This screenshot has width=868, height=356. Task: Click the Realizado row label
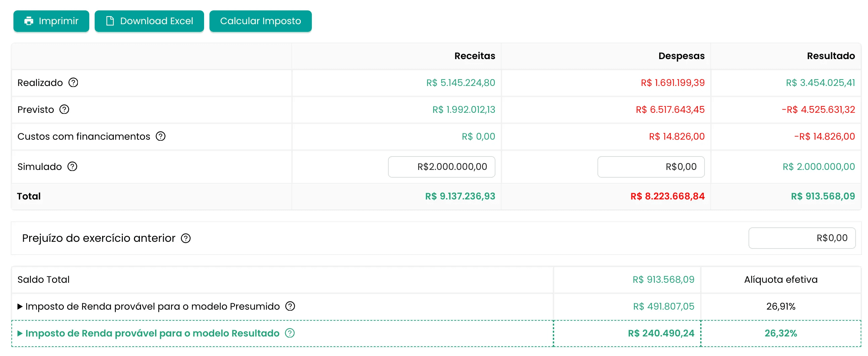40,83
